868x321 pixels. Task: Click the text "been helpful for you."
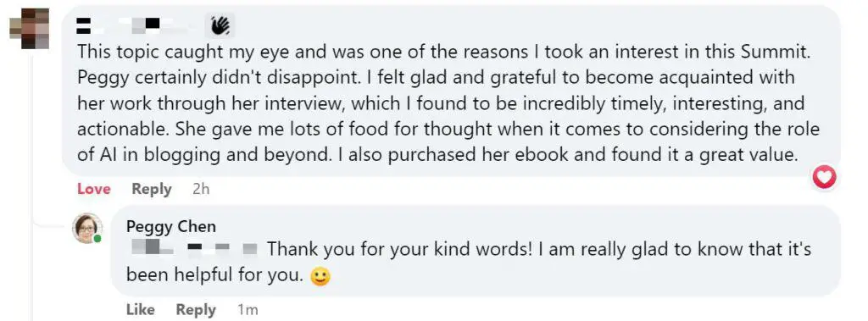(x=214, y=275)
